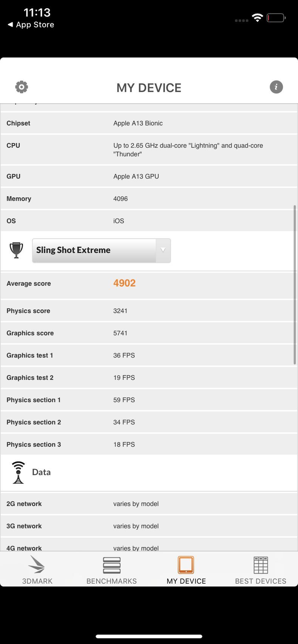
Task: Tap the Benchmarks stacked bars icon
Action: (111, 565)
